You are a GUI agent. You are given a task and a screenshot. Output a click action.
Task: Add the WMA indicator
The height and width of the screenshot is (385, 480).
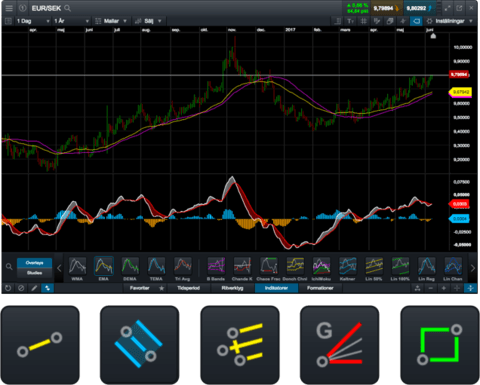pyautogui.click(x=77, y=269)
